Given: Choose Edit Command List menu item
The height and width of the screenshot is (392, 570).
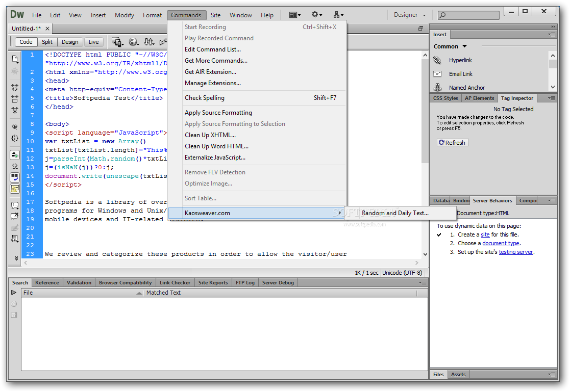Looking at the screenshot, I should click(x=257, y=49).
